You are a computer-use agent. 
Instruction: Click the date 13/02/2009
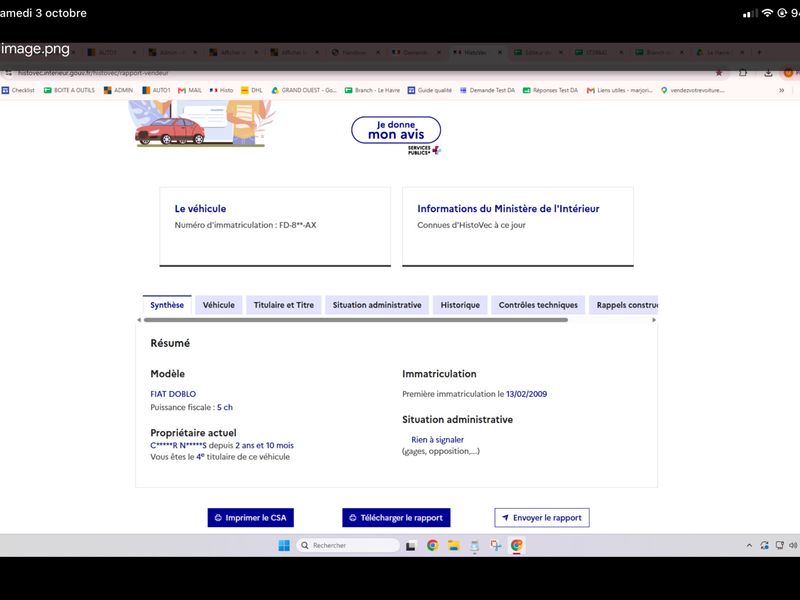tap(527, 394)
